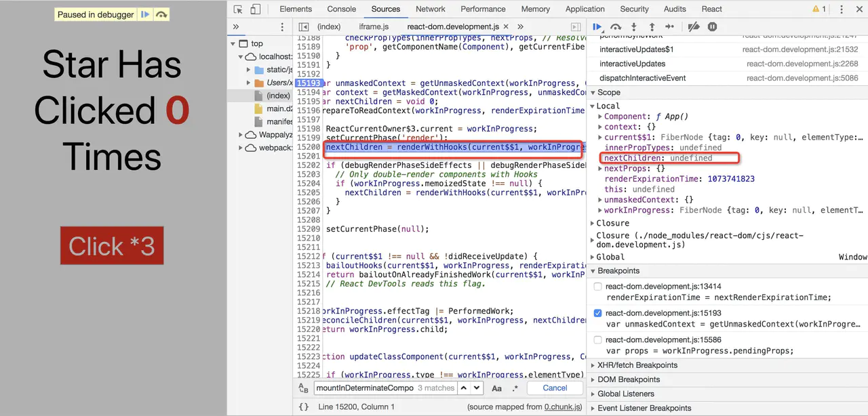Uncheck breakpoint at react-dom.development.js:15193

(597, 314)
